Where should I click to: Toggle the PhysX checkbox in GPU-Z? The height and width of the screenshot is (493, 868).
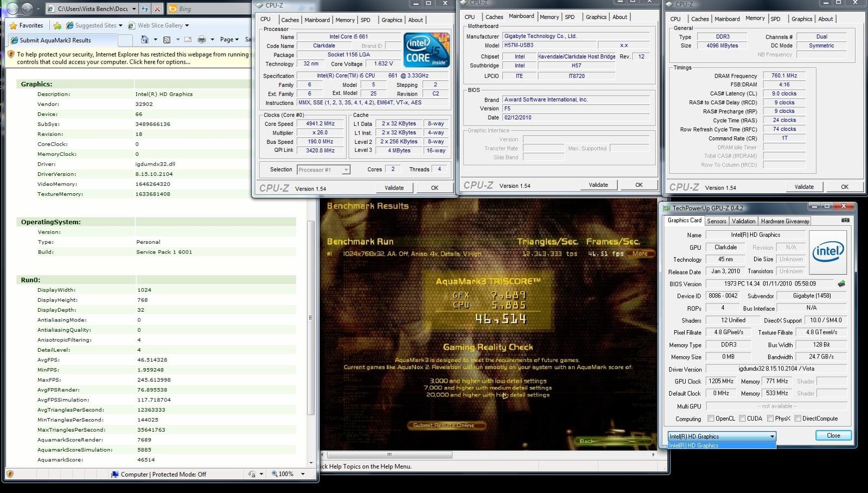[770, 419]
